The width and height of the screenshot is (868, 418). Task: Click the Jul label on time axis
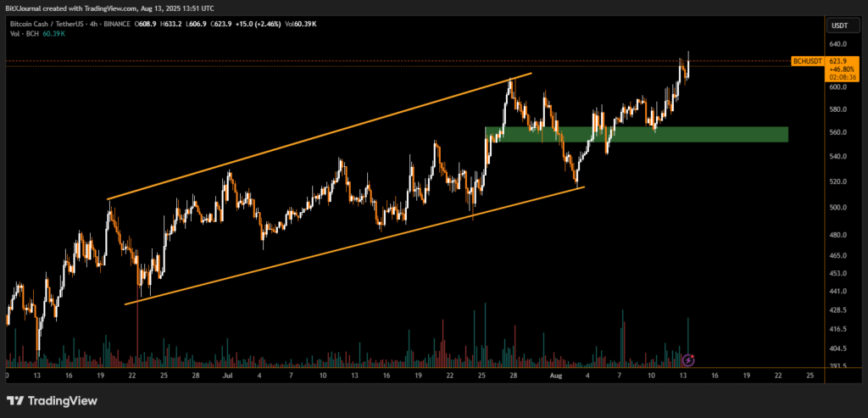(225, 374)
